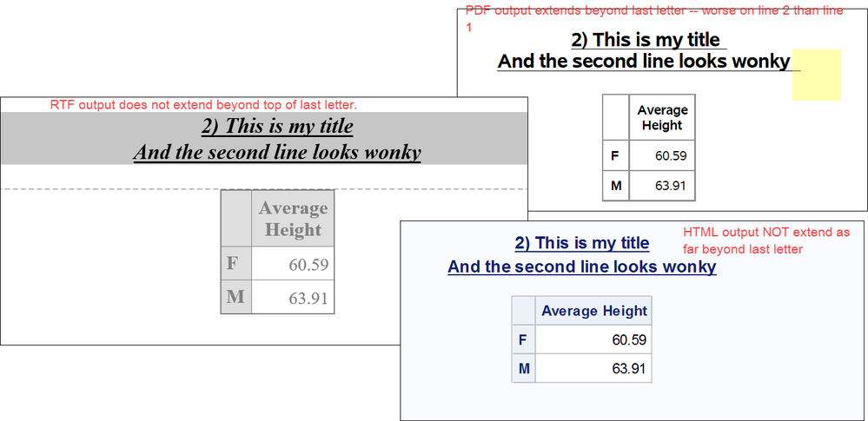This screenshot has width=868, height=421.
Task: Click 63.91 value in HTML table
Action: pos(629,368)
